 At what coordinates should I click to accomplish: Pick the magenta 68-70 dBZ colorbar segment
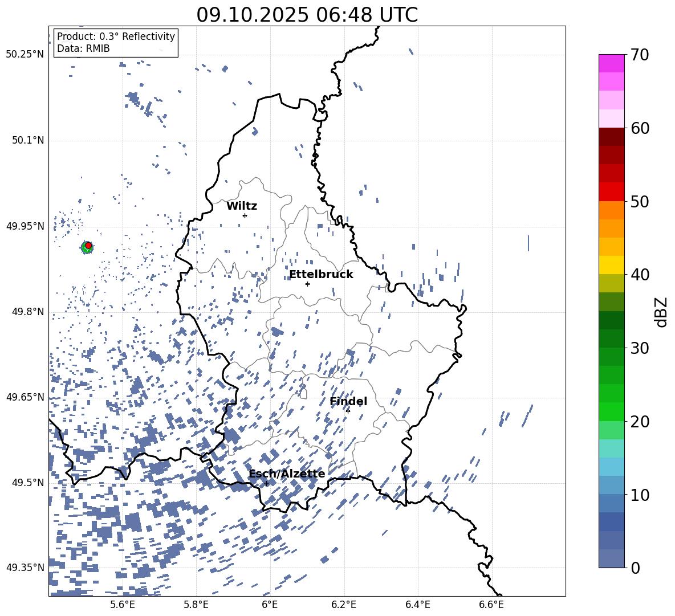(x=611, y=63)
